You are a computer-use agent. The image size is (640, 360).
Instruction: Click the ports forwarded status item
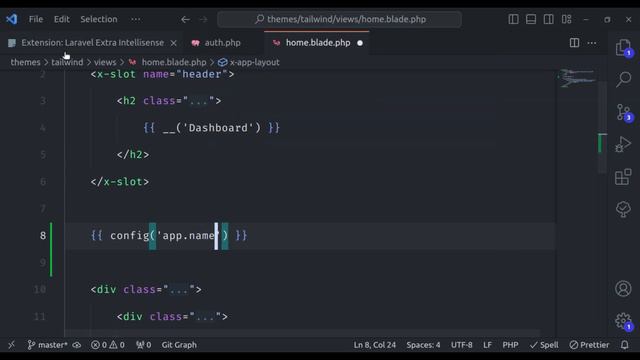143,345
